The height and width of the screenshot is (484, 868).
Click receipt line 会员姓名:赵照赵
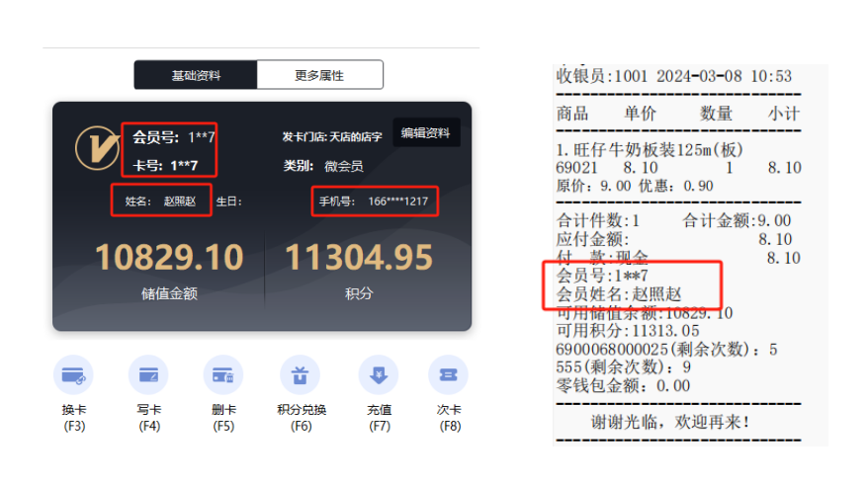618,293
